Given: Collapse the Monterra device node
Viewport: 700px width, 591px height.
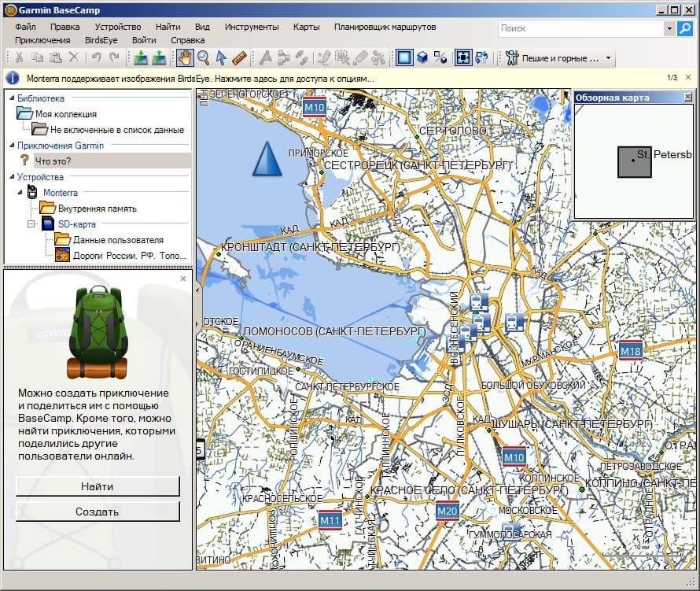Looking at the screenshot, I should coord(20,193).
